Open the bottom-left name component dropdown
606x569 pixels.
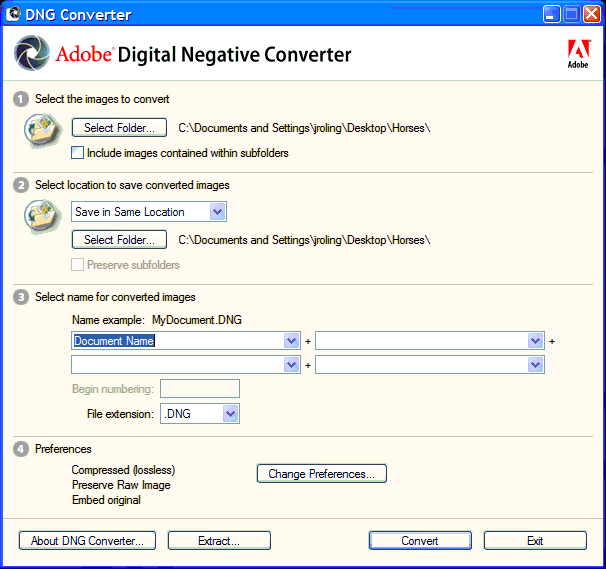[291, 365]
